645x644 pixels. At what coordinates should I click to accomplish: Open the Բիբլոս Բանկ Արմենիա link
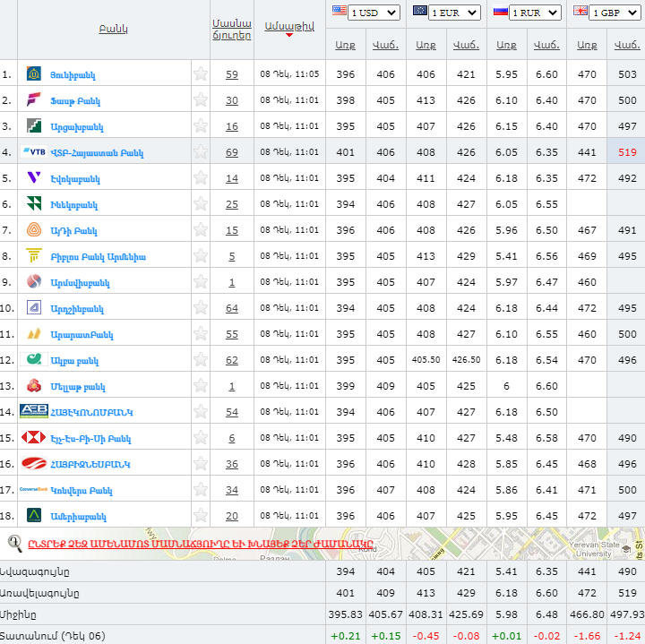coord(98,257)
